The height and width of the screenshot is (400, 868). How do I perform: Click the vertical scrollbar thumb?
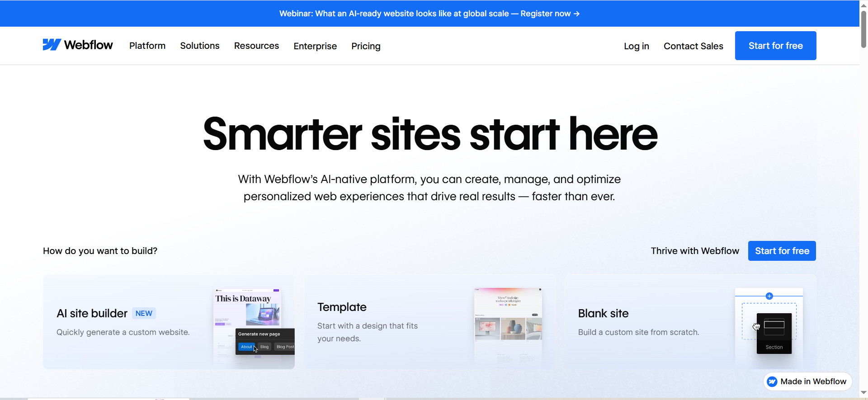pos(863,28)
